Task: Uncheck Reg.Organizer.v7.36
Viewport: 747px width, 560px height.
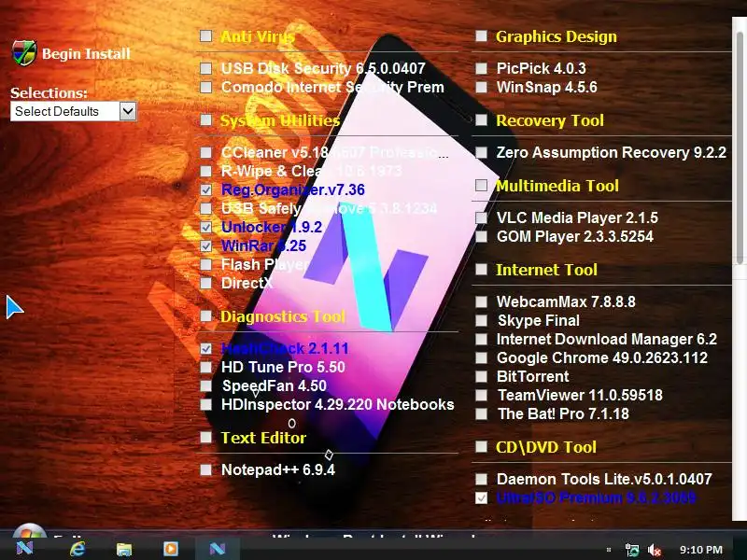Action: [x=205, y=189]
